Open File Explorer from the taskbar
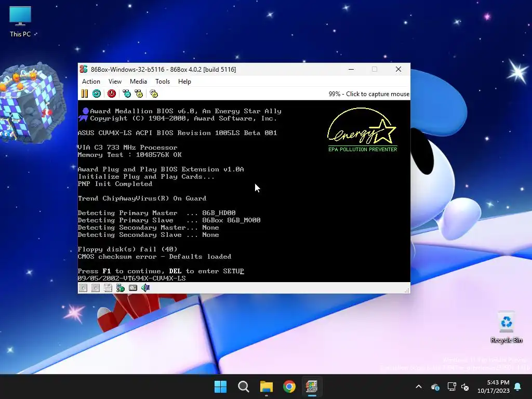 267,387
